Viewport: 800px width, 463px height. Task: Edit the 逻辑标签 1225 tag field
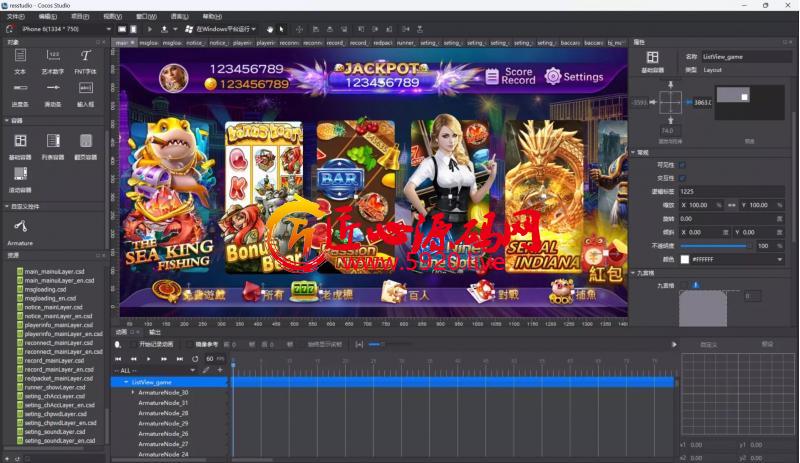732,191
